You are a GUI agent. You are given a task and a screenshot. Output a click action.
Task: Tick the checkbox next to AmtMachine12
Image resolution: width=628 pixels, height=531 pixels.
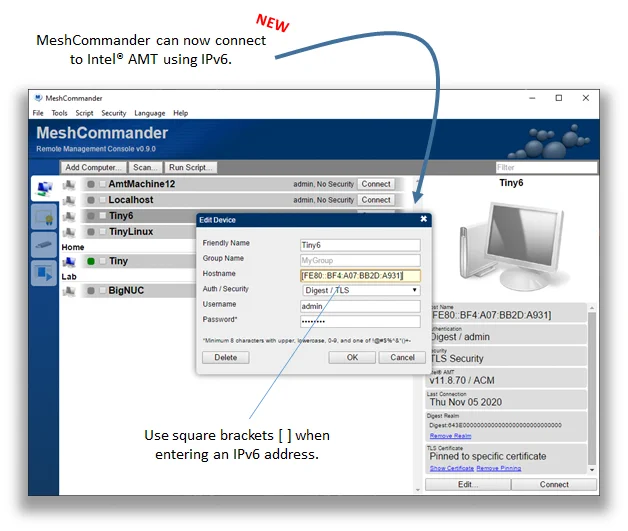[x=103, y=184]
